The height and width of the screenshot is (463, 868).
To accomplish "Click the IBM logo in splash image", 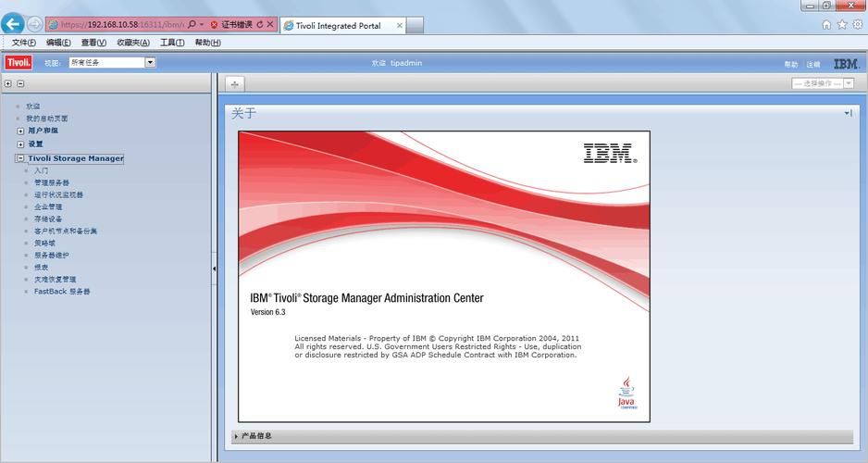I will click(x=610, y=154).
